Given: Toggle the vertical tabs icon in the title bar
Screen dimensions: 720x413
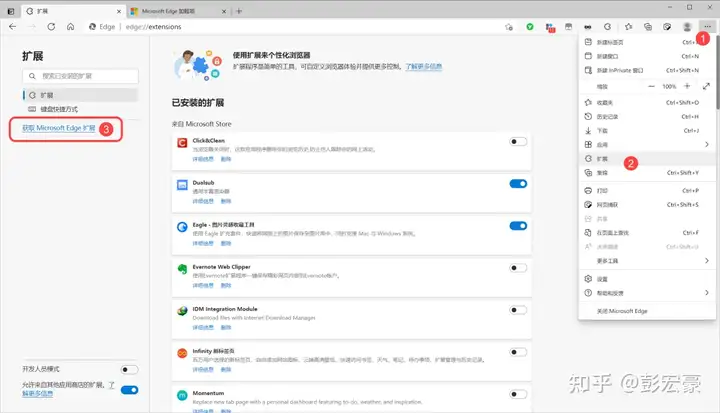Looking at the screenshot, I should tap(11, 11).
